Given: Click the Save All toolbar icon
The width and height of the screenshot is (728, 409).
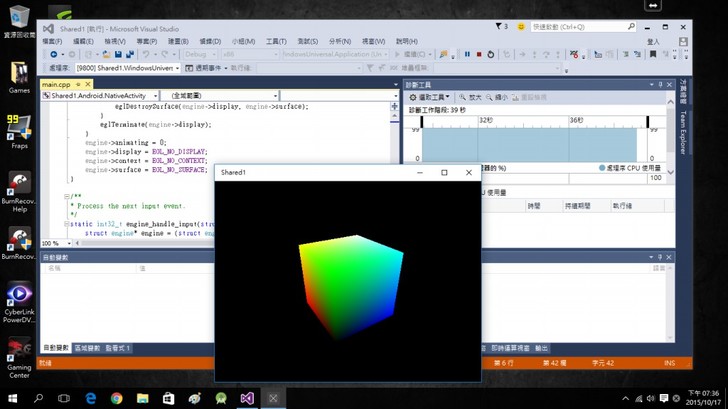Looking at the screenshot, I should click(x=130, y=54).
